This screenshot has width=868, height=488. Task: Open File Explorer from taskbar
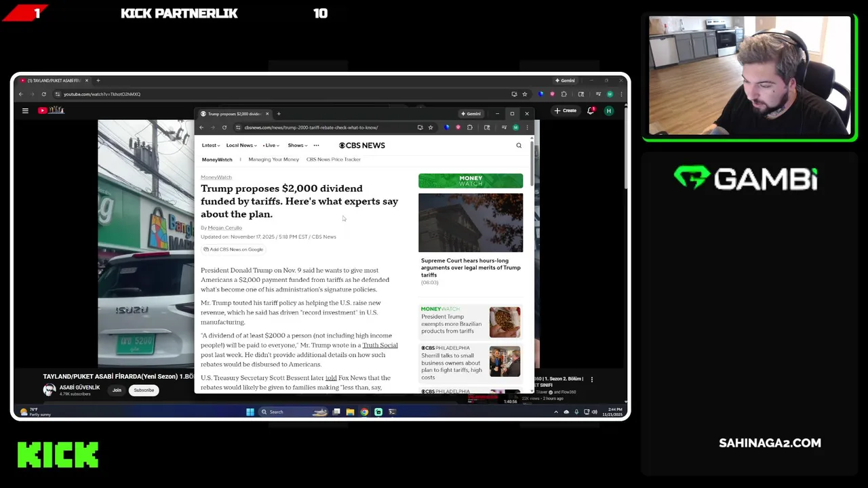coord(350,411)
